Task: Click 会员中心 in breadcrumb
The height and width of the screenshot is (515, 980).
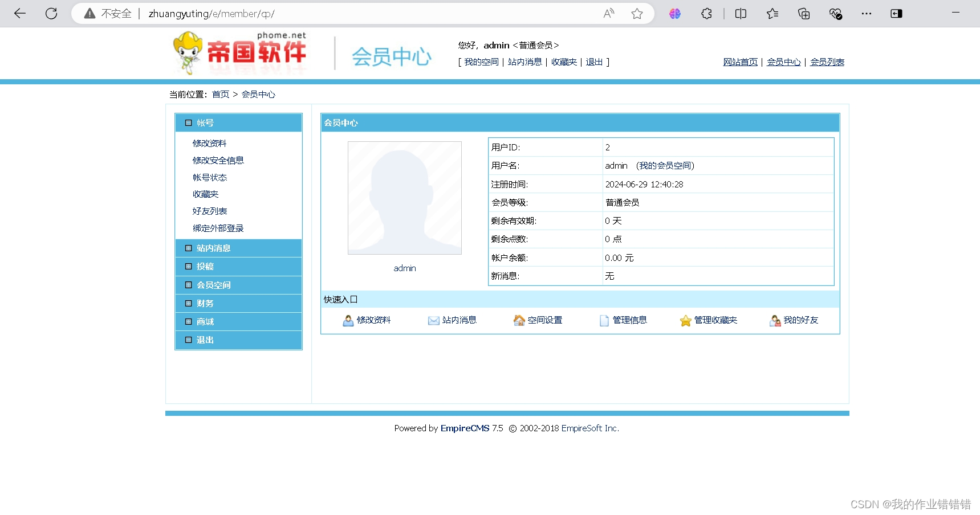Action: (258, 95)
